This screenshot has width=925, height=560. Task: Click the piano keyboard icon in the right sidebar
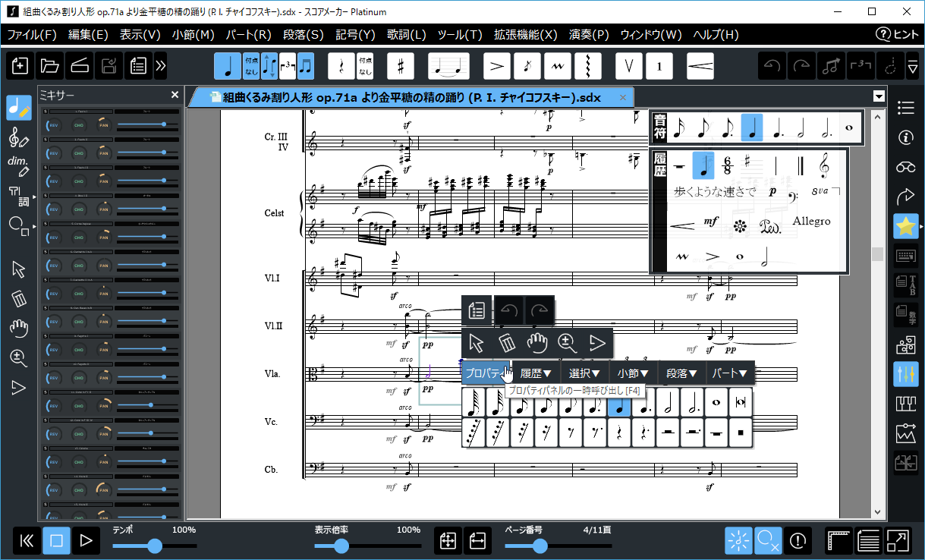(905, 404)
